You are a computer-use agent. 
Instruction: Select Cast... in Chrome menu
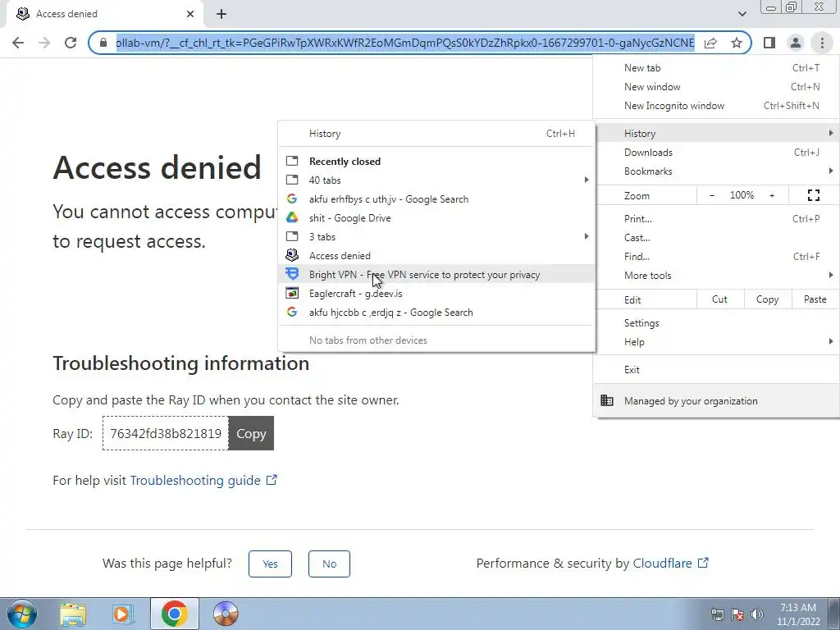pyautogui.click(x=715, y=237)
